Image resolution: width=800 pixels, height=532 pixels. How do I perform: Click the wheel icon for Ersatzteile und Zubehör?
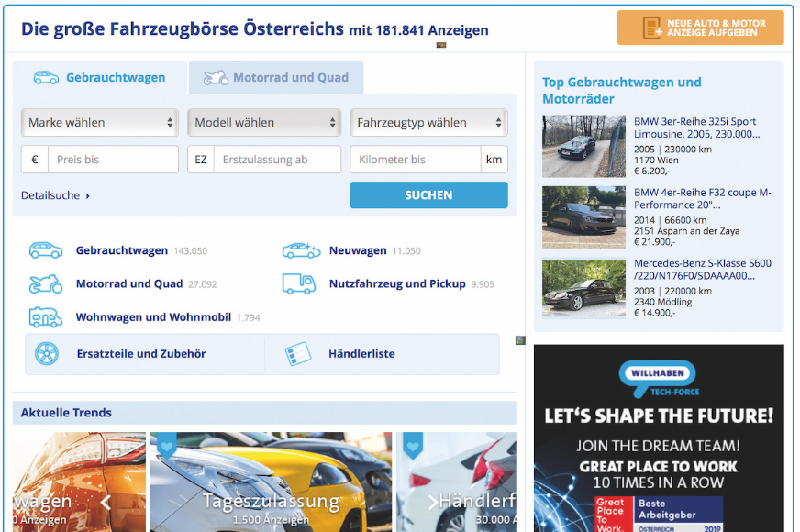47,353
